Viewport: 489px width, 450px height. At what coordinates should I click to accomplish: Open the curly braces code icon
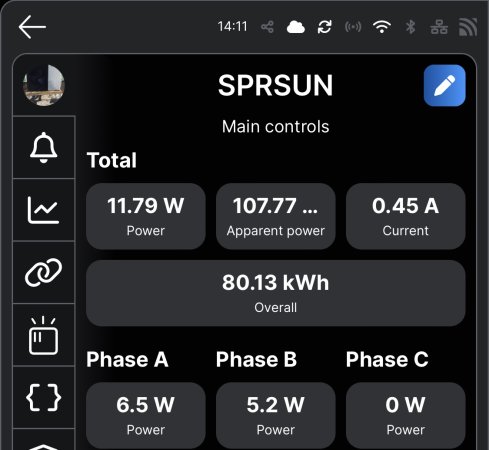click(43, 397)
